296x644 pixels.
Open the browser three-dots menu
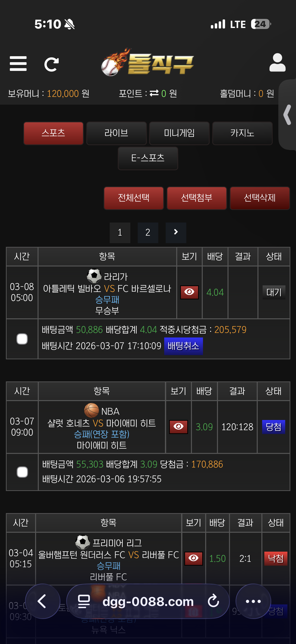(253, 601)
